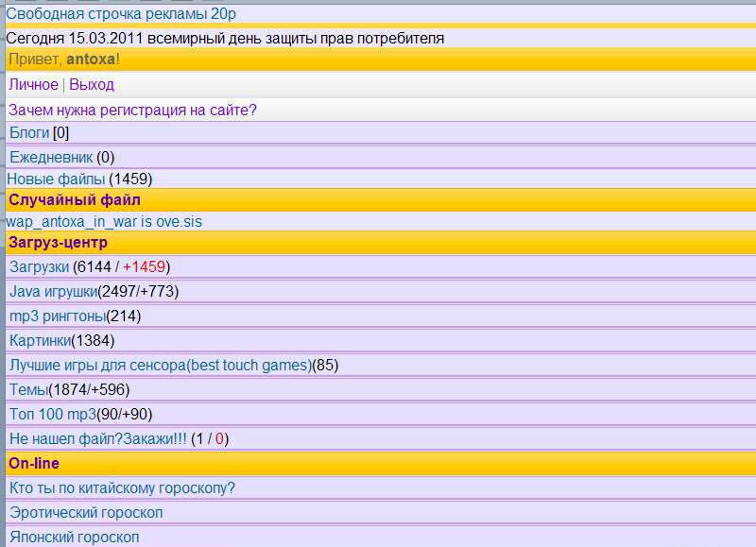Click the Личное profile link
Image resolution: width=756 pixels, height=547 pixels.
[33, 85]
